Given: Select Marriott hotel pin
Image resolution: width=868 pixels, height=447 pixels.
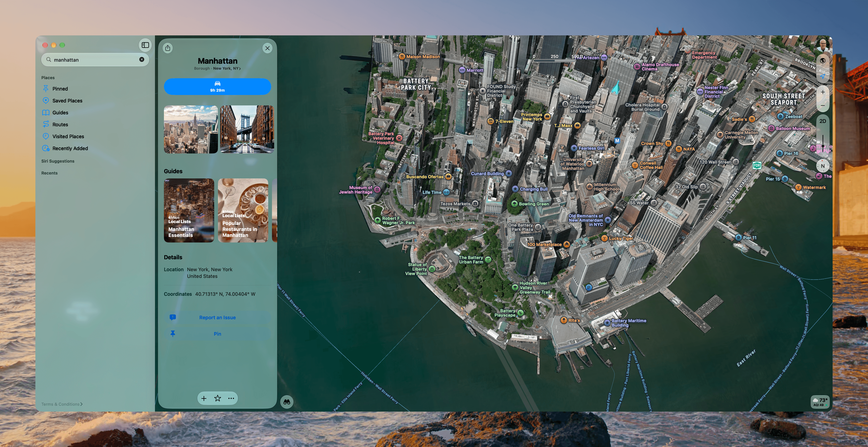Looking at the screenshot, I should 462,70.
